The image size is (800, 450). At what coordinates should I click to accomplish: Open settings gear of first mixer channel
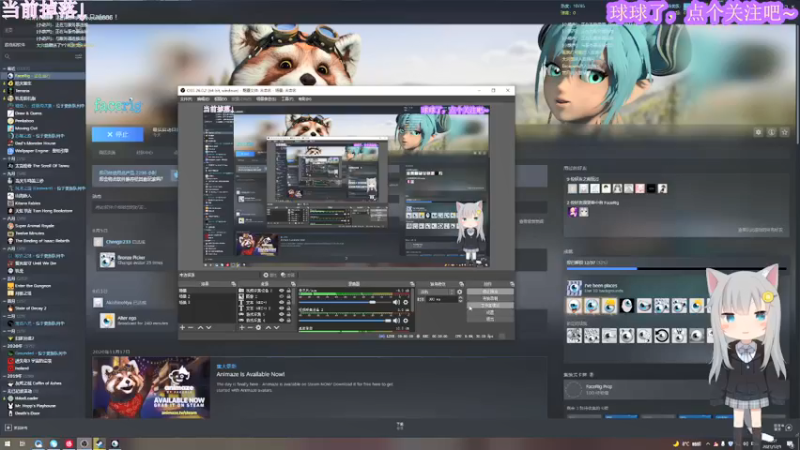point(406,303)
